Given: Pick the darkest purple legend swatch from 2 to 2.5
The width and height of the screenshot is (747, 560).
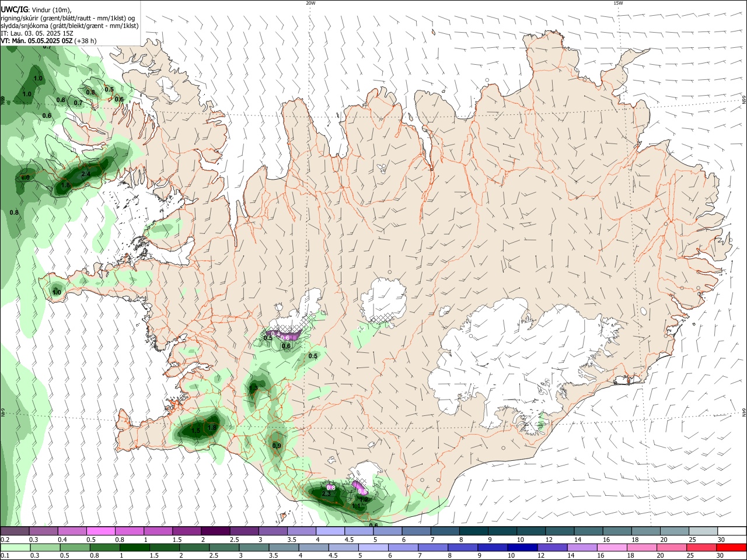Looking at the screenshot, I should point(215,531).
